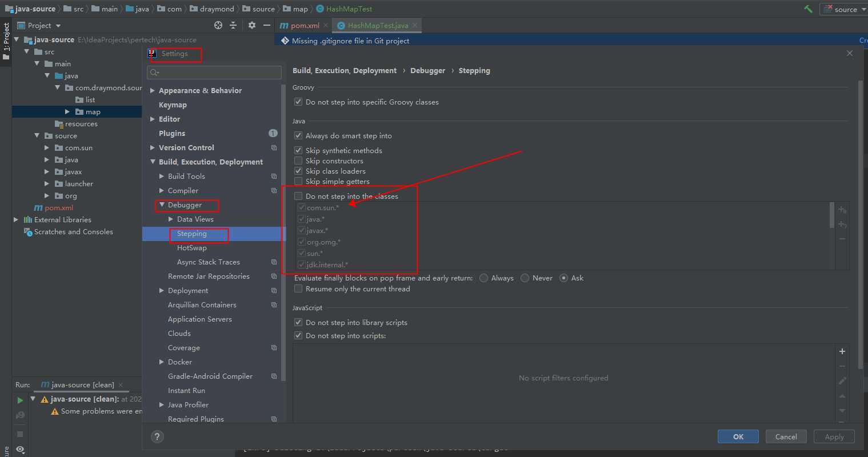Click project-level icon beside Version Control
This screenshot has height=457, width=868.
(x=274, y=147)
